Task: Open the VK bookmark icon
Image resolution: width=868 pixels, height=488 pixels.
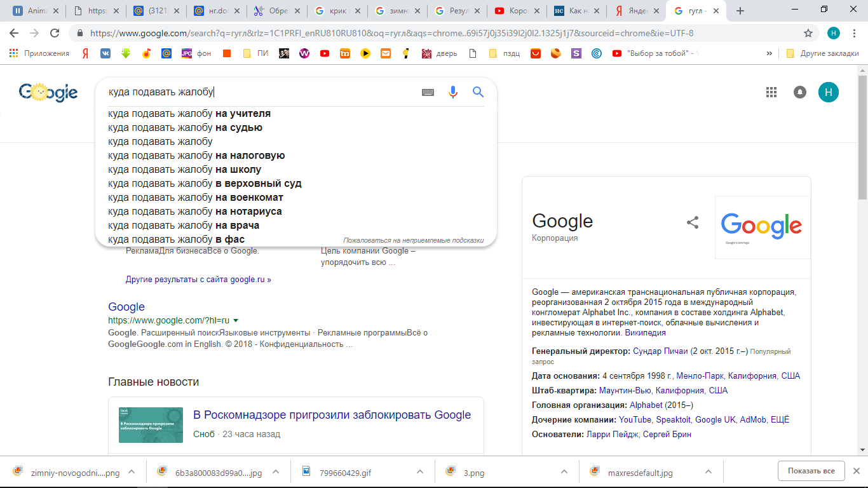Action: tap(105, 53)
